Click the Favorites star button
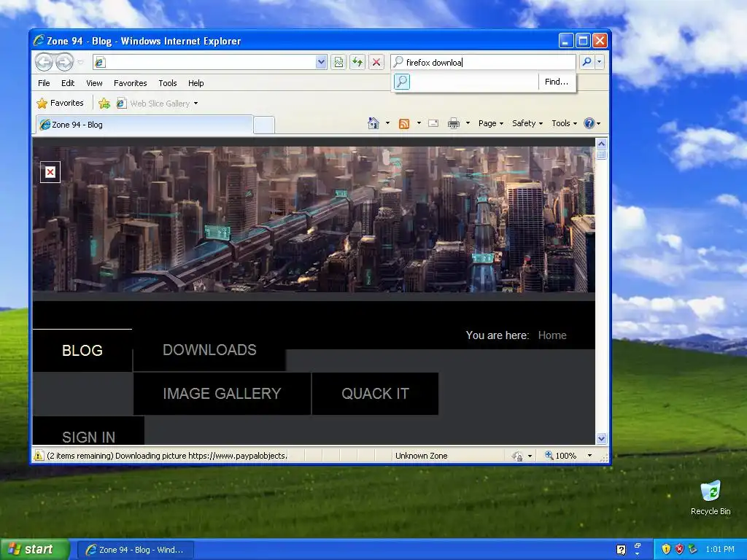Image resolution: width=747 pixels, height=560 pixels. click(60, 103)
